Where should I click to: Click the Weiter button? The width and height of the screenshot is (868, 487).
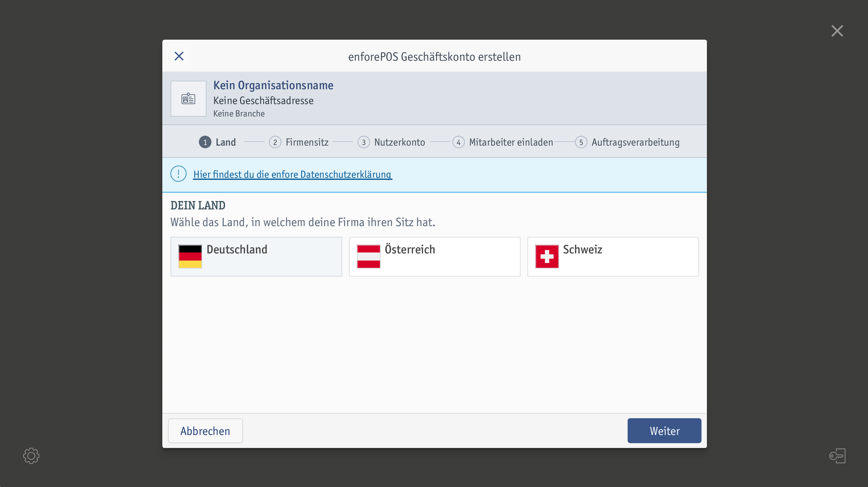664,431
